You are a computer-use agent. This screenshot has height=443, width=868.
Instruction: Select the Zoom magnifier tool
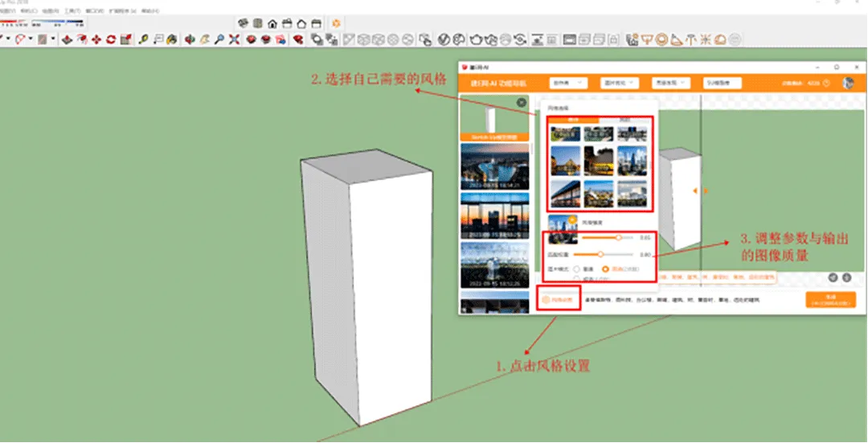219,39
